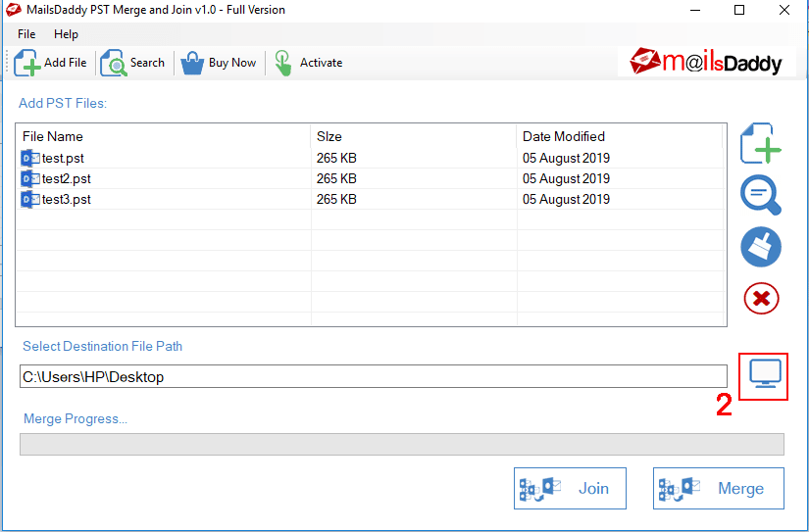
Task: Click the Outlook icon next to test.pst
Action: pos(30,158)
